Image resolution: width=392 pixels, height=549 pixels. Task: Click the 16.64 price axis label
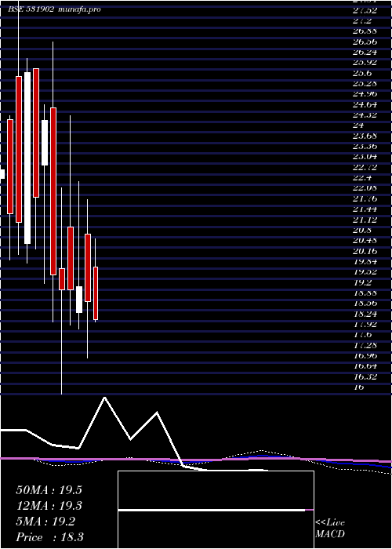pos(365,366)
